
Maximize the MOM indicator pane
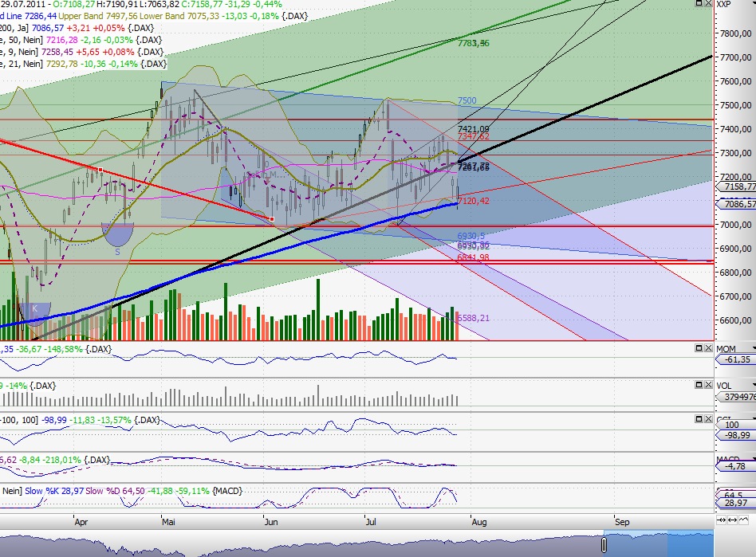(x=699, y=348)
